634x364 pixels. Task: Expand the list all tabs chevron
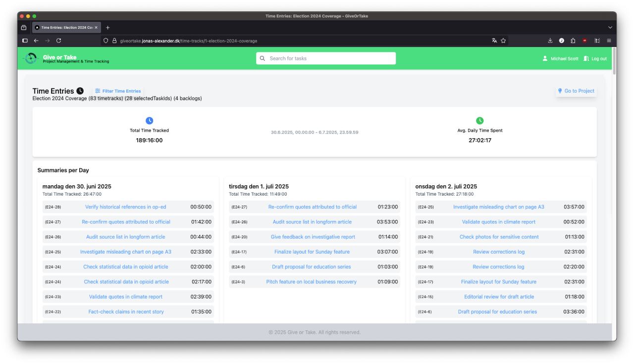(x=610, y=27)
